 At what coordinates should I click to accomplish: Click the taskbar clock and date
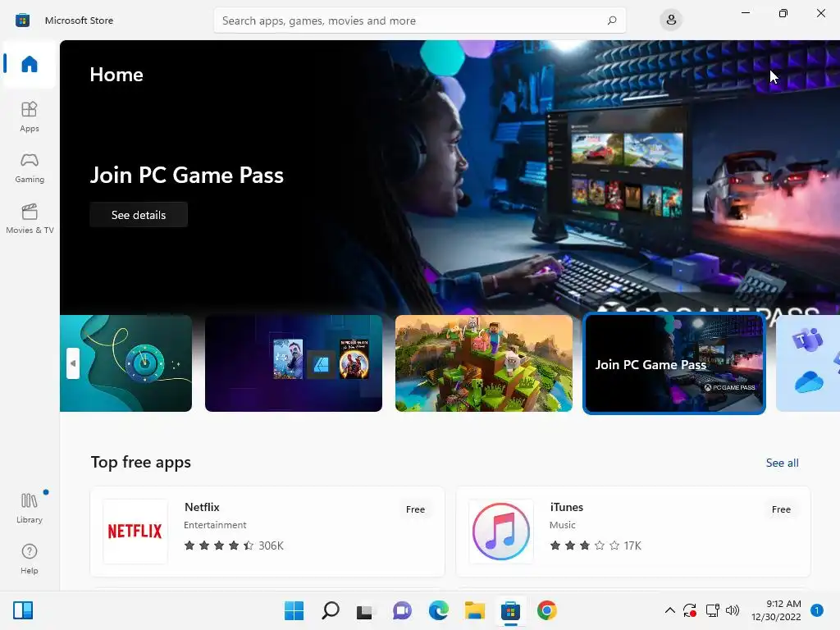click(776, 610)
